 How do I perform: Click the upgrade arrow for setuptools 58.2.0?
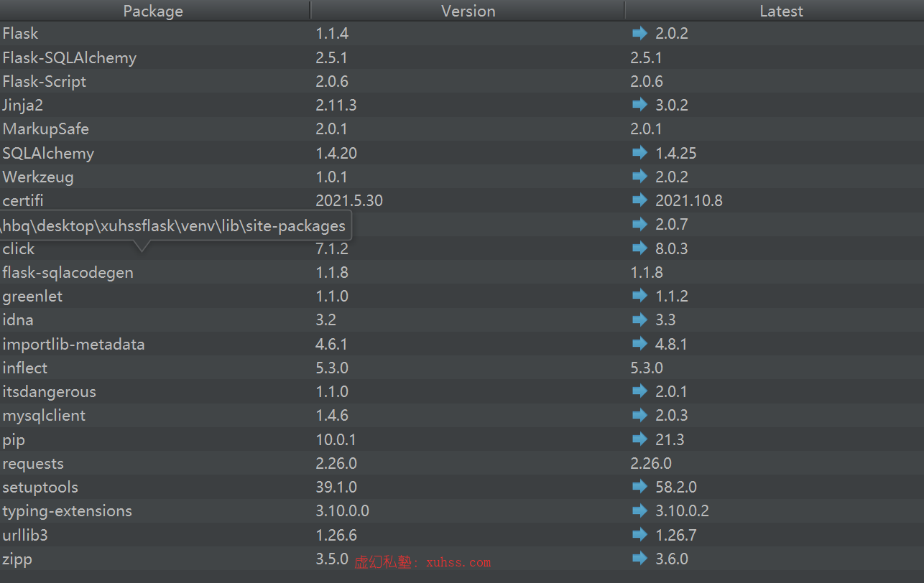click(639, 487)
